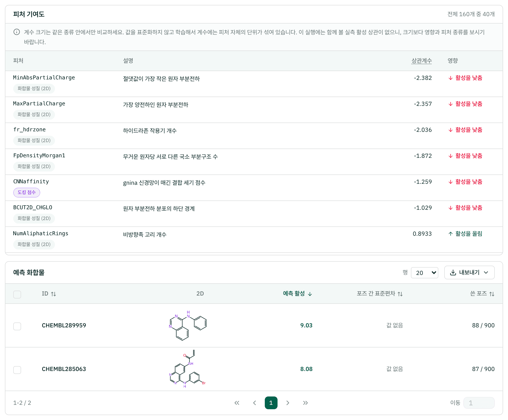Click the down arrow icon in CNNaffinity row

[450, 182]
